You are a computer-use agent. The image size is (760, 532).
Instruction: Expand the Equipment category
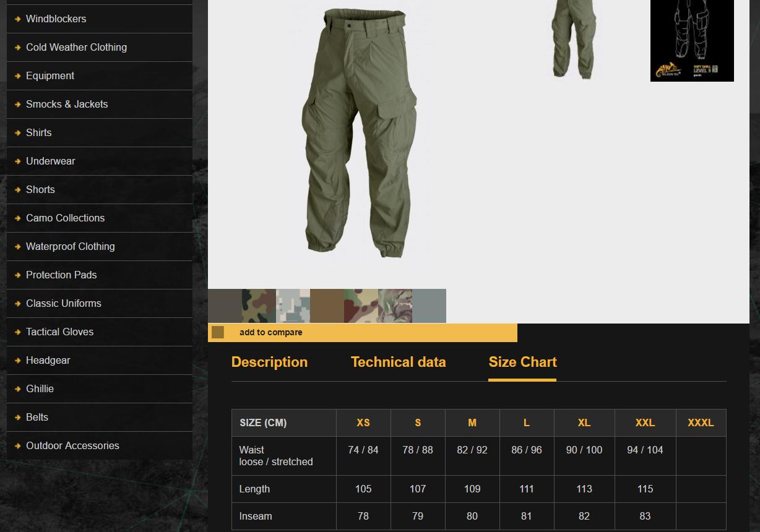point(50,75)
